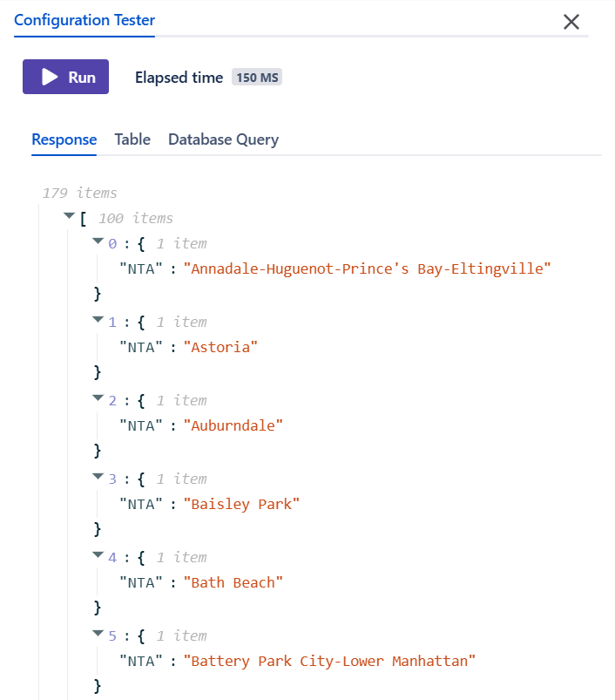Screen dimensions: 615x700
Task: Click the "Baisley Park" string value
Action: 241,505
